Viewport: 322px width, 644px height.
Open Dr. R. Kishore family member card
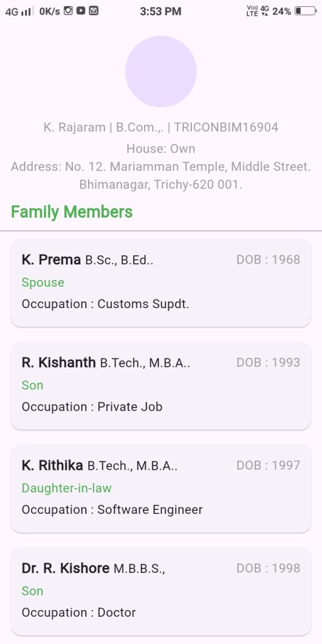coord(161,591)
